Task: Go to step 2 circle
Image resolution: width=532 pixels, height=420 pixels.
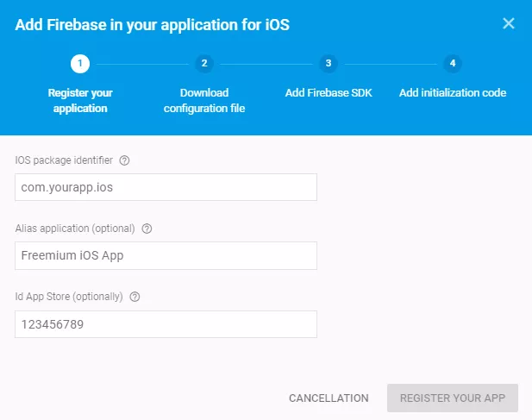Action: click(x=204, y=64)
